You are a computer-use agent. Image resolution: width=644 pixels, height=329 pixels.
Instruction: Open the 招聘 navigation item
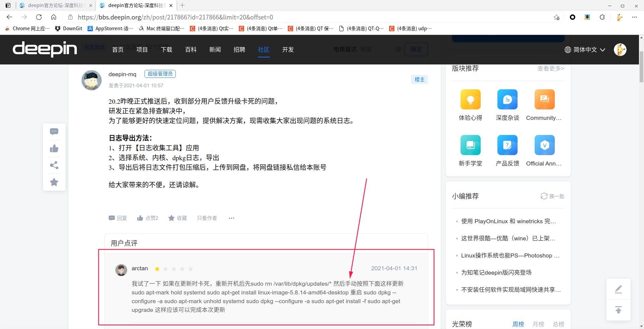tap(239, 50)
